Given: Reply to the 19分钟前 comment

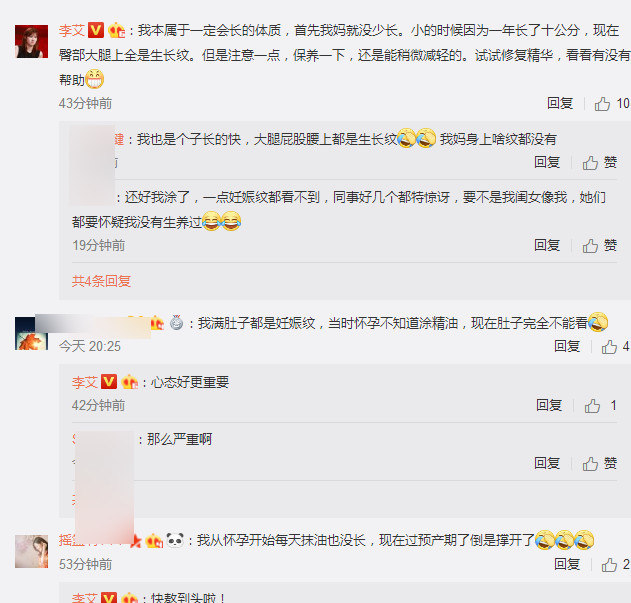Looking at the screenshot, I should click(547, 245).
